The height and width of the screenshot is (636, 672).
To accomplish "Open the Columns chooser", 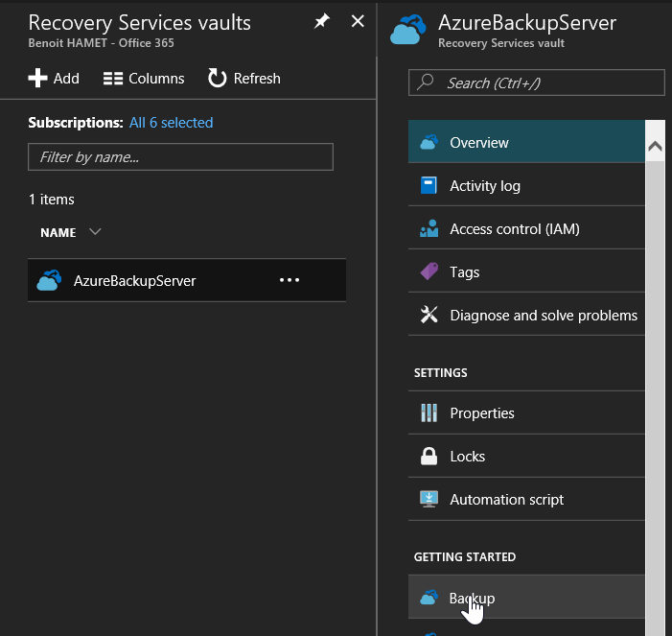I will click(144, 79).
